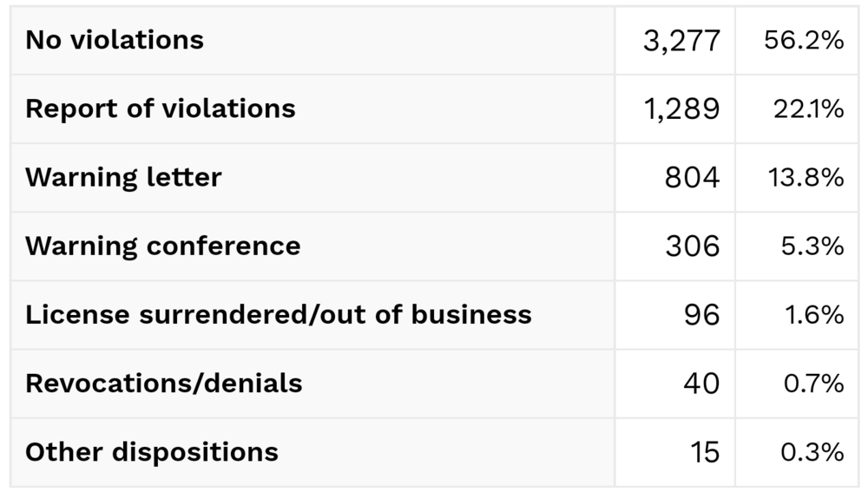Click the 1.6% percentage value
The image size is (868, 492).
814,314
